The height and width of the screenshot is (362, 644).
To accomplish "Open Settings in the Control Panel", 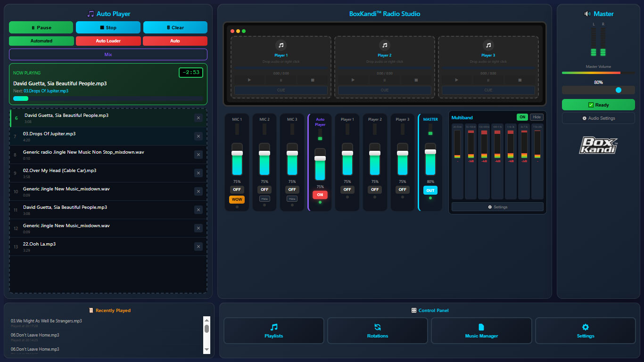I will click(x=586, y=331).
